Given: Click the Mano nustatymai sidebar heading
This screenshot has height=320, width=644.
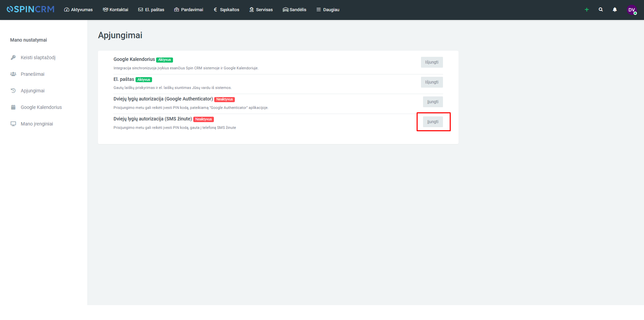Looking at the screenshot, I should tap(28, 40).
